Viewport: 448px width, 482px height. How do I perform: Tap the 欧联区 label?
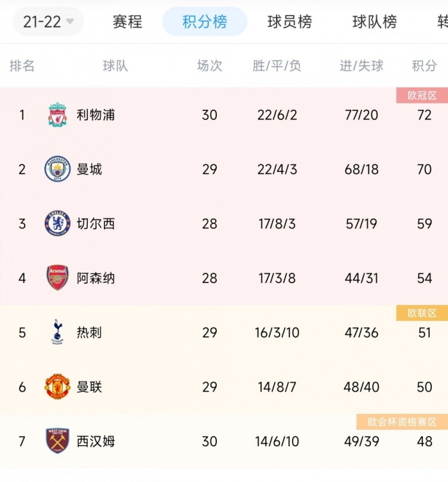422,313
